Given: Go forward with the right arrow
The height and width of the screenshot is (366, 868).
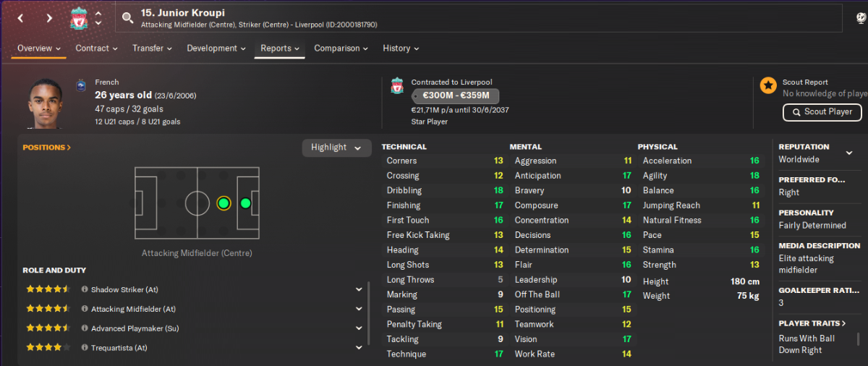Looking at the screenshot, I should click(49, 18).
